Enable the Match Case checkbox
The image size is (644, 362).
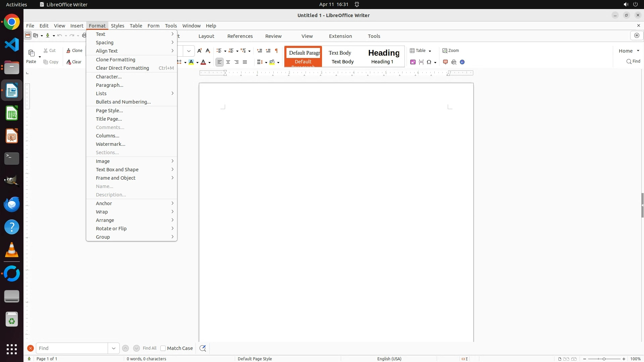point(163,348)
